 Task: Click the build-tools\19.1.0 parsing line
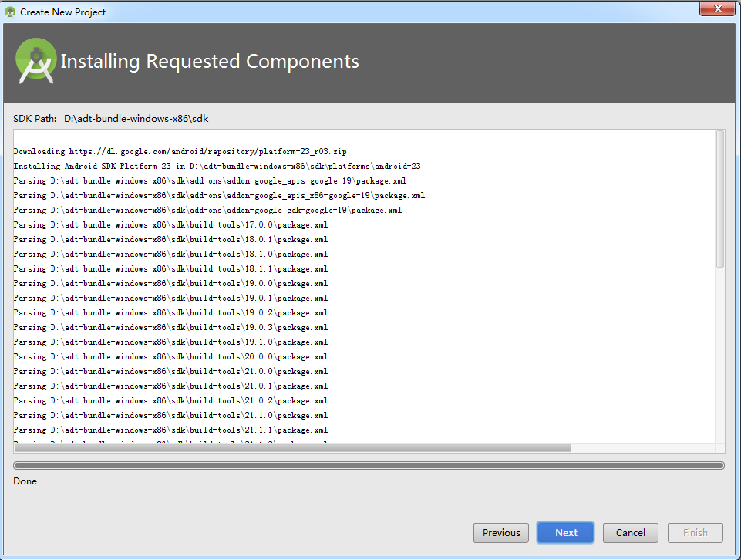coord(170,342)
